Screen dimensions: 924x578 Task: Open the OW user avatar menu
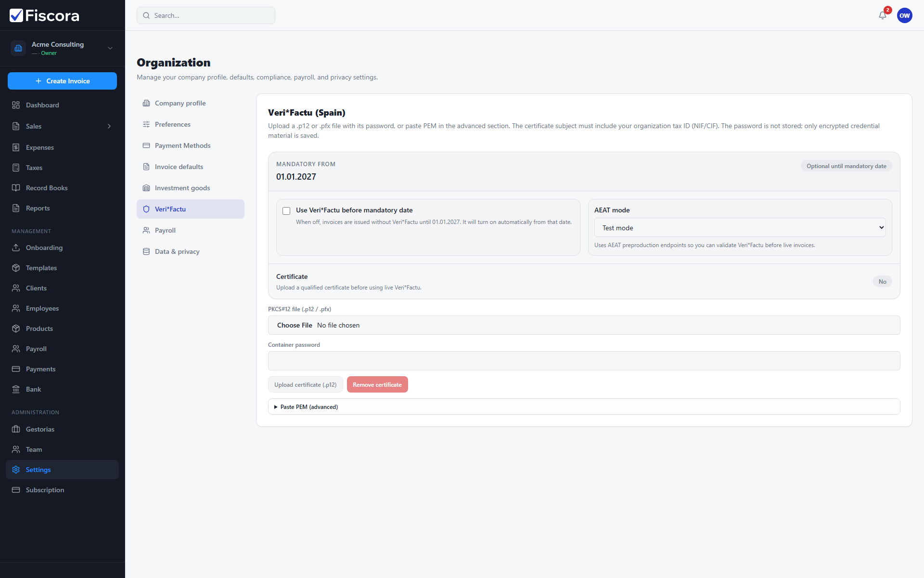point(905,15)
